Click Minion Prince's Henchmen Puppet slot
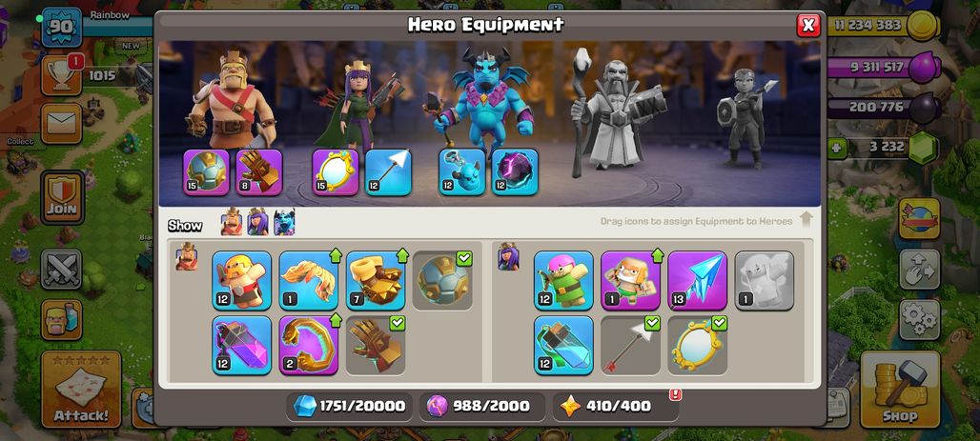The image size is (980, 441). click(461, 171)
